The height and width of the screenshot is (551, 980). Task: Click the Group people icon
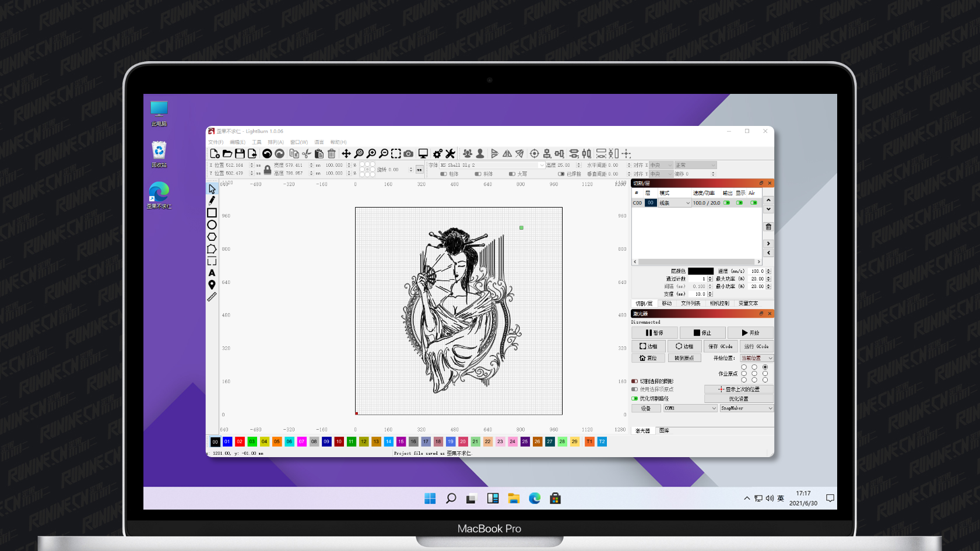(x=468, y=153)
